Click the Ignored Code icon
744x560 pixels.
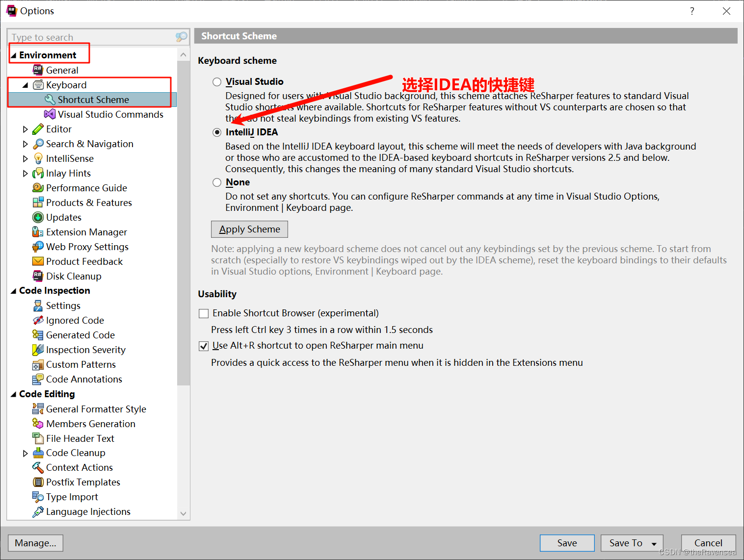click(x=38, y=320)
